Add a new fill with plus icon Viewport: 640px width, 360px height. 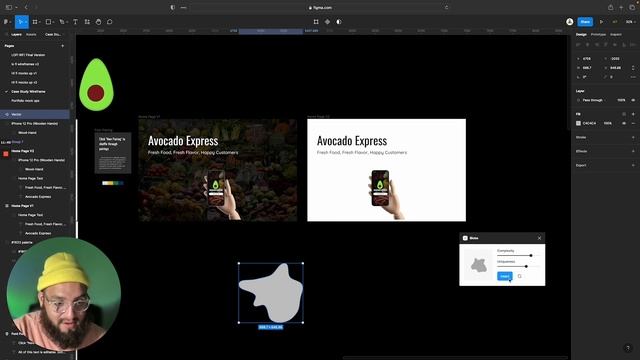(633, 114)
